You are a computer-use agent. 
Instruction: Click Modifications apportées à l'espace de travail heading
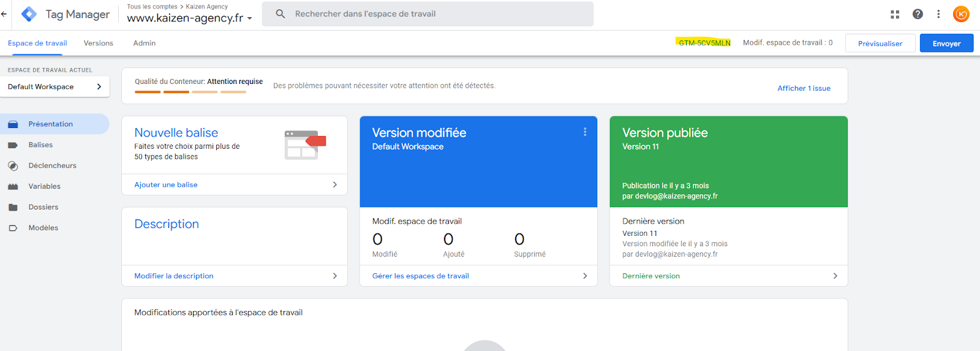pos(219,312)
